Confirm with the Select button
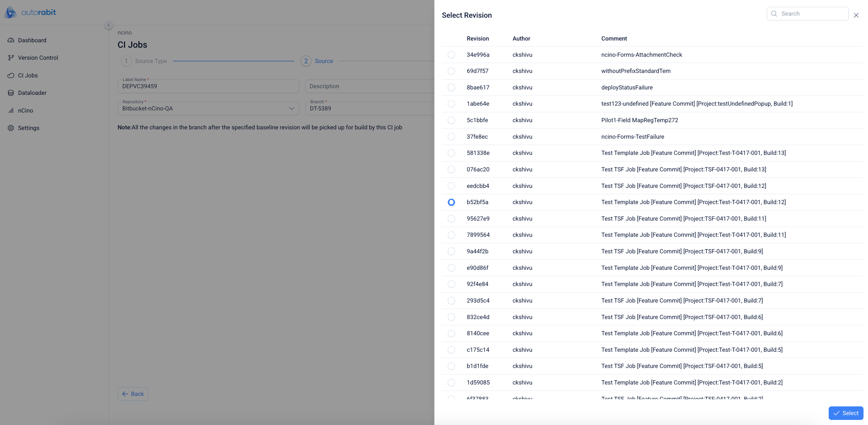Viewport: 868px width, 425px height. tap(846, 413)
